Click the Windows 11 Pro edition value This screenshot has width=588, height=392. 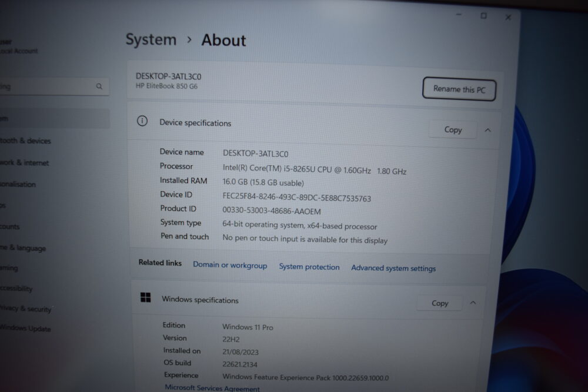pos(248,327)
